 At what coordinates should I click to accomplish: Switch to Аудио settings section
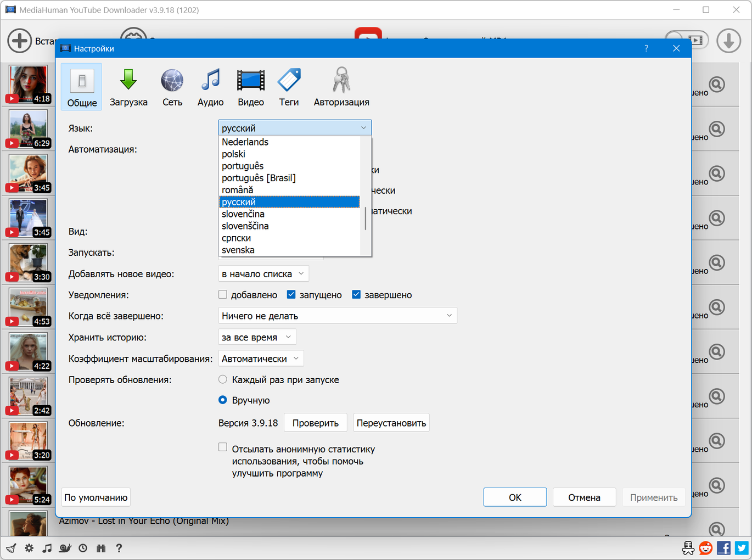[210, 88]
